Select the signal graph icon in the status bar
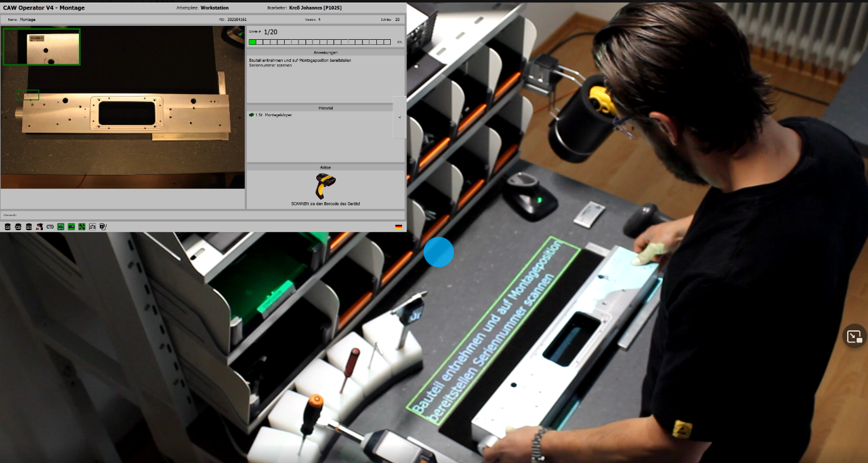This screenshot has width=868, height=463. (x=93, y=227)
